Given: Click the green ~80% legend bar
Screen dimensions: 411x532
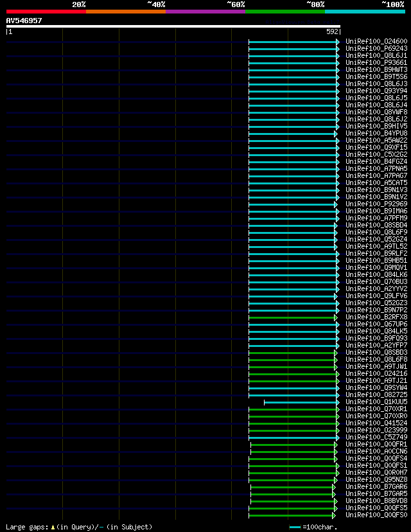Looking at the screenshot, I should click(285, 12).
